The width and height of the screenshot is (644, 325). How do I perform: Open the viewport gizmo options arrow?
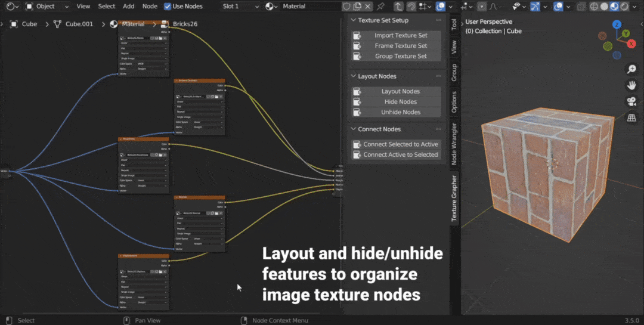545,6
